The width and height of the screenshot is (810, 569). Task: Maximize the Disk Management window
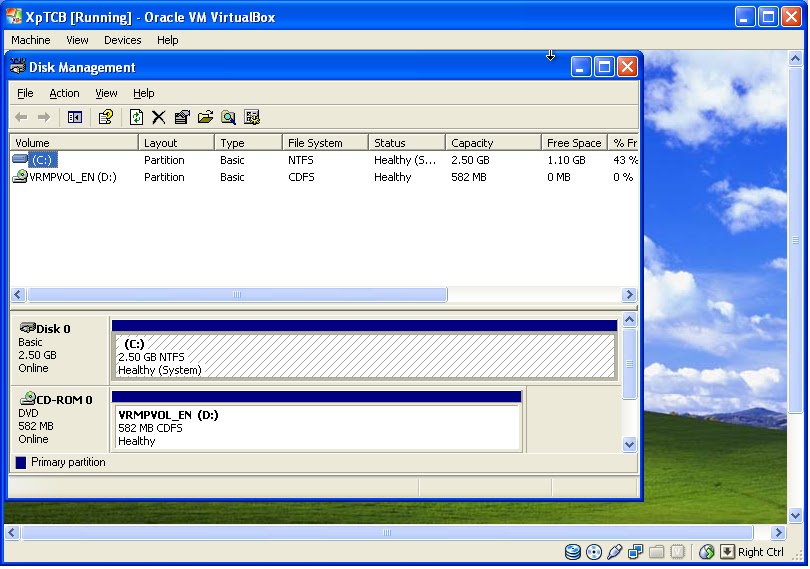tap(604, 67)
